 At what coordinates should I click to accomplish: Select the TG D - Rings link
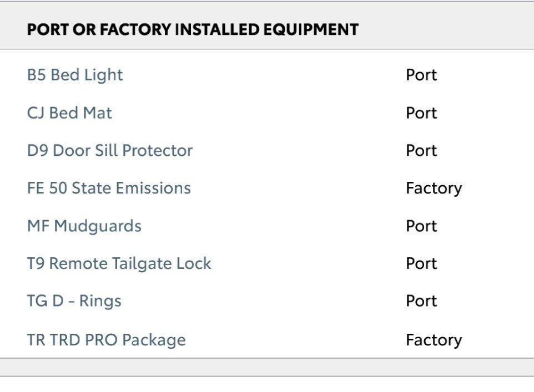[74, 301]
